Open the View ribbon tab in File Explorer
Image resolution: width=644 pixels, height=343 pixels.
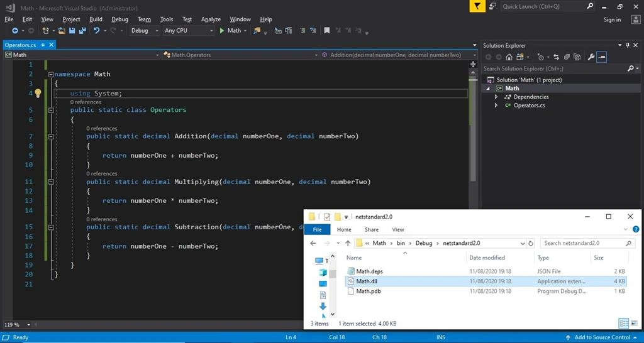click(398, 230)
